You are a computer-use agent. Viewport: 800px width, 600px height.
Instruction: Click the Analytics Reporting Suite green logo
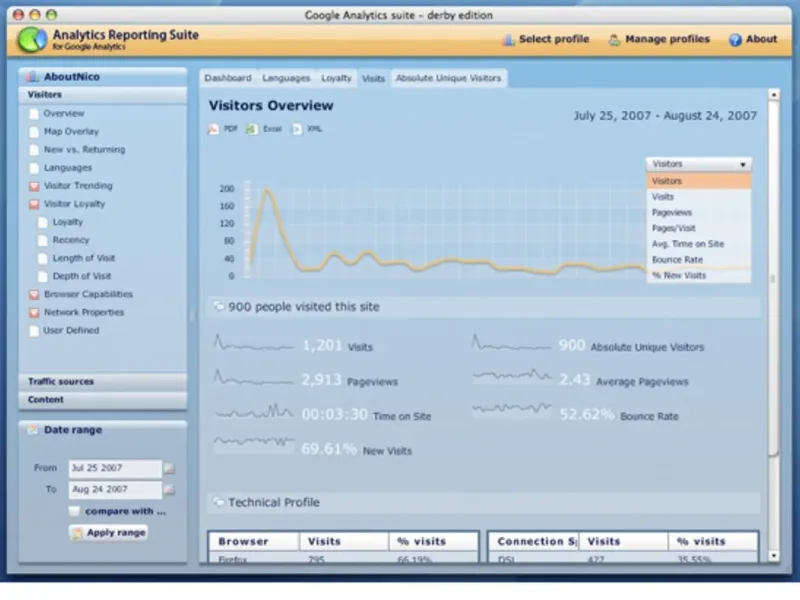click(32, 39)
